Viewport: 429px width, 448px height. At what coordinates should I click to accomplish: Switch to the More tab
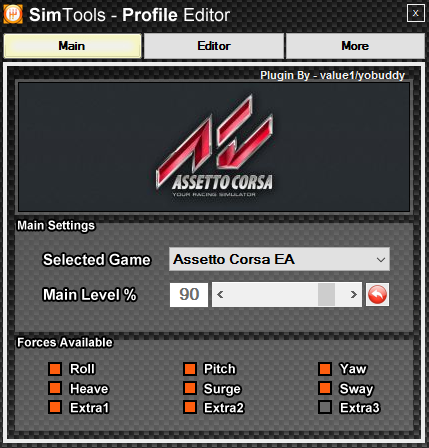tap(355, 46)
